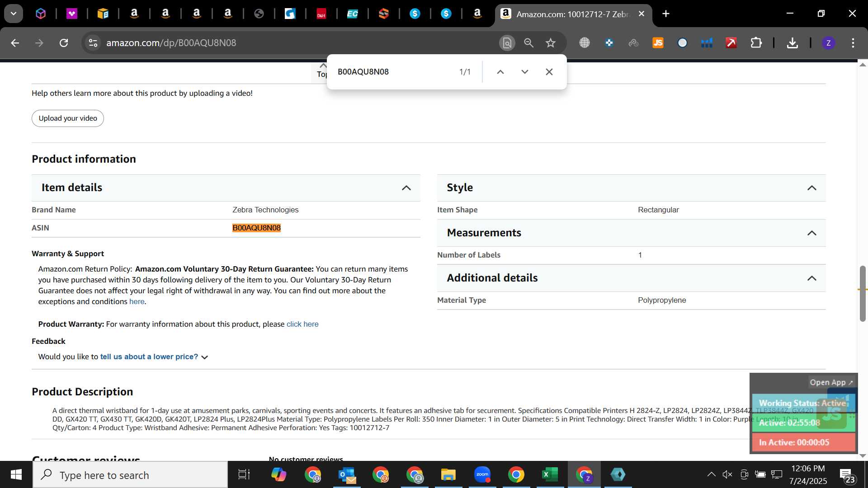Click the highlighted ASIN B00AQU8N08
Image resolution: width=868 pixels, height=488 pixels.
click(x=256, y=228)
